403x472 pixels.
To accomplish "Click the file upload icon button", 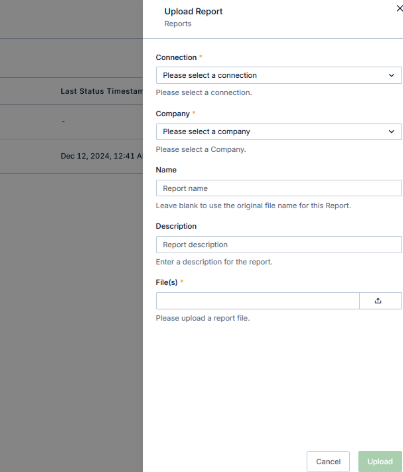I will click(380, 301).
